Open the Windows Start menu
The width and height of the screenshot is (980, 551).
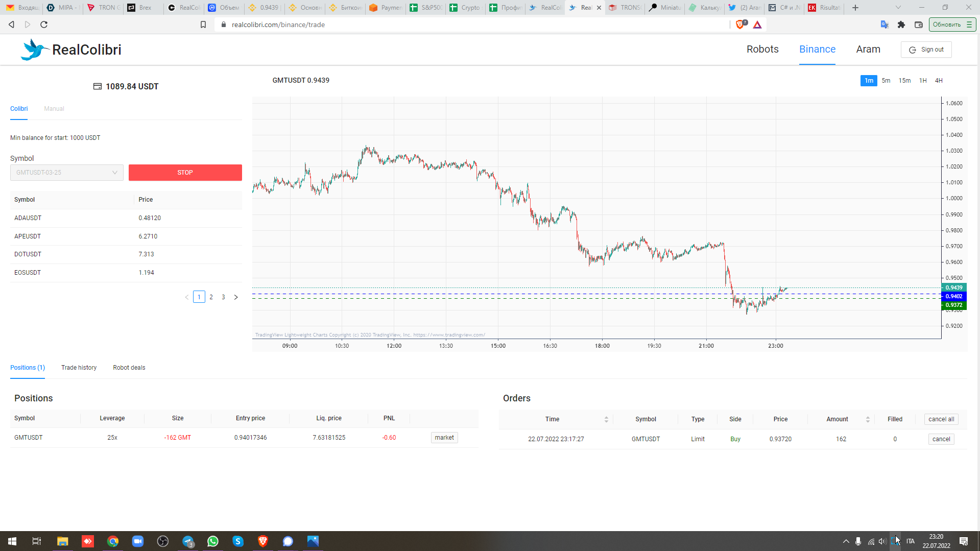12,541
